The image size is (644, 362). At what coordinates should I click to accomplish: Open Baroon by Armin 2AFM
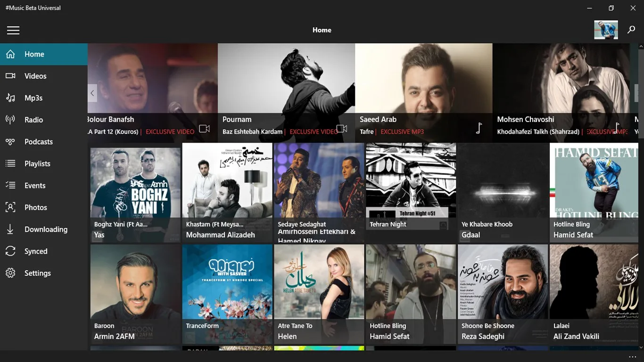[135, 294]
